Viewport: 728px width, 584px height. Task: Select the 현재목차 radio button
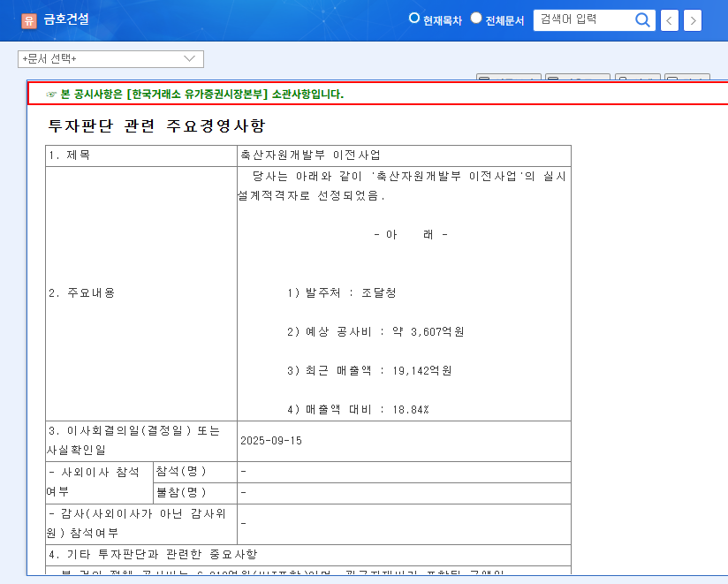(x=413, y=18)
